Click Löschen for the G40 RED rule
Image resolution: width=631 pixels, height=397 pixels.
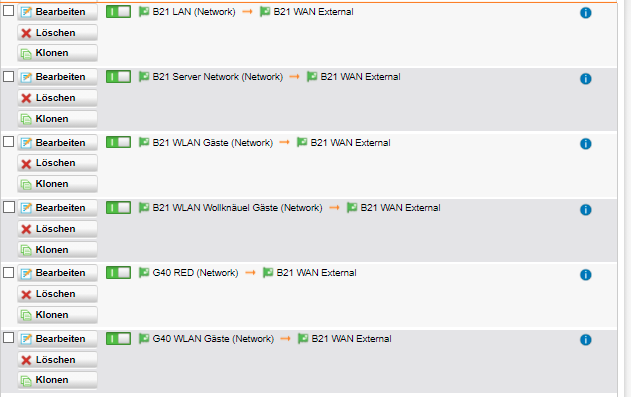point(57,294)
